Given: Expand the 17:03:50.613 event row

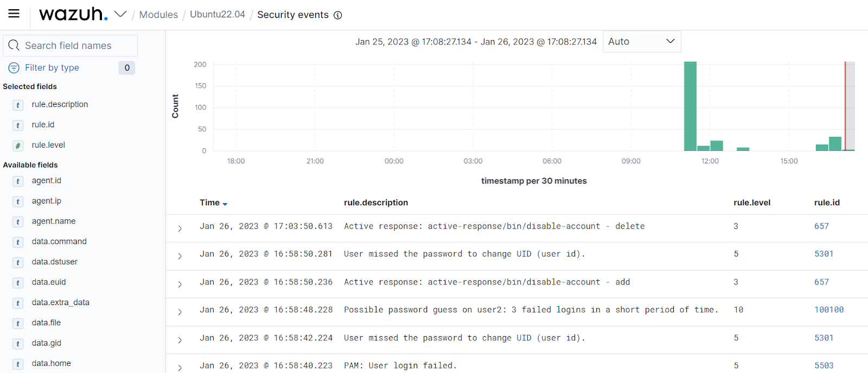Looking at the screenshot, I should pos(180,229).
